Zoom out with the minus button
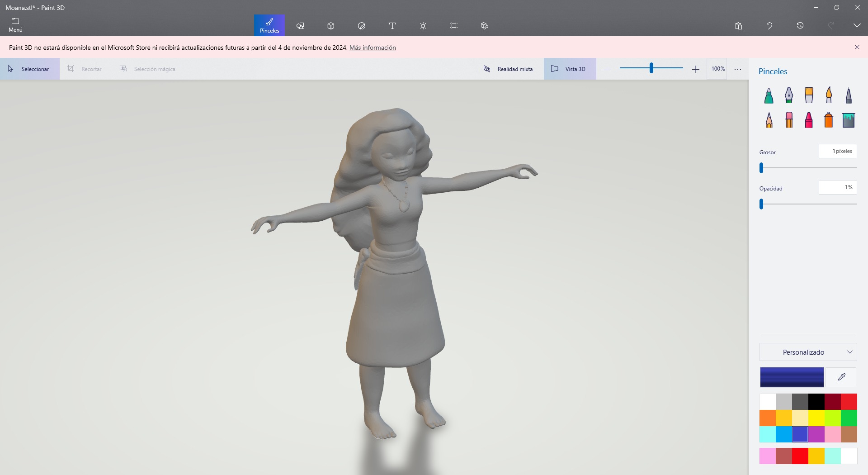 607,69
